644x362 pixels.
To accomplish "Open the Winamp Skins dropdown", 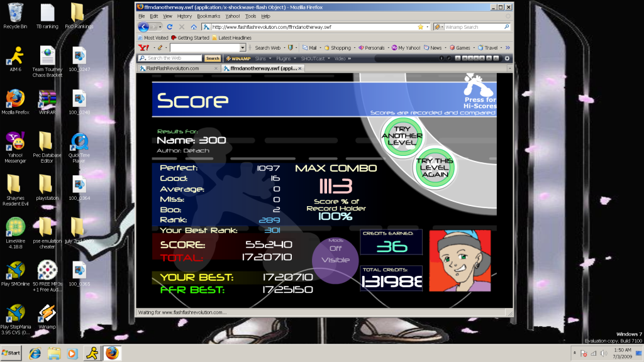I will click(x=263, y=58).
